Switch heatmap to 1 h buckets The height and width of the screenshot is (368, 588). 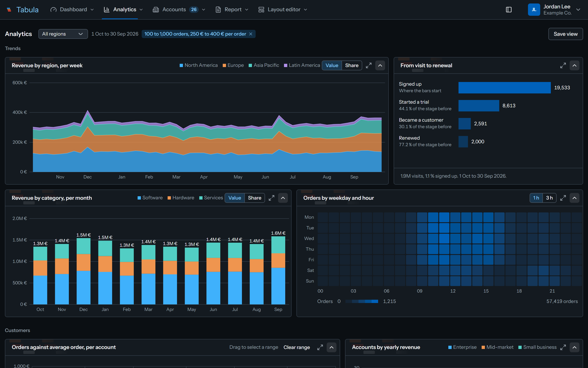coord(536,198)
